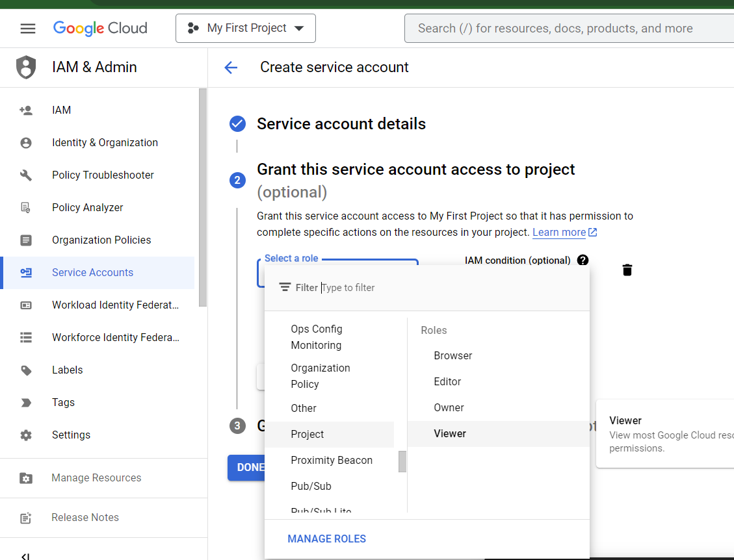
Task: Pick the Owner role from list
Action: pos(449,407)
